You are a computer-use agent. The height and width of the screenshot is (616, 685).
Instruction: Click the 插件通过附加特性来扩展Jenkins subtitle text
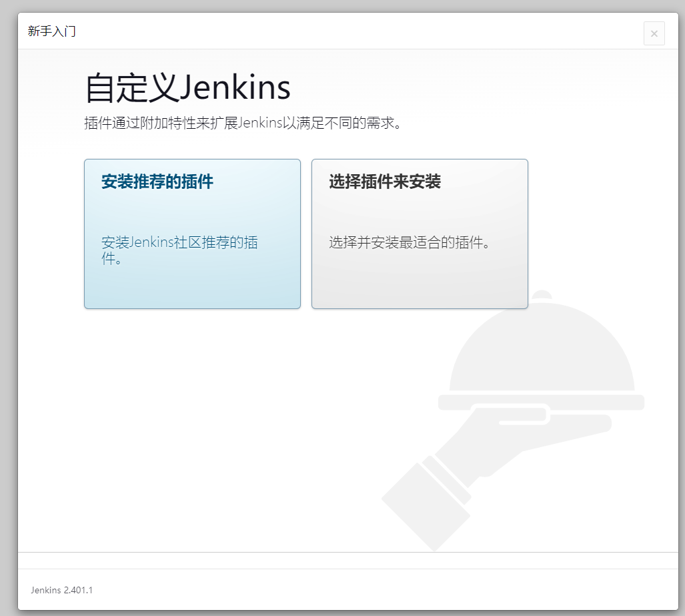pos(243,123)
